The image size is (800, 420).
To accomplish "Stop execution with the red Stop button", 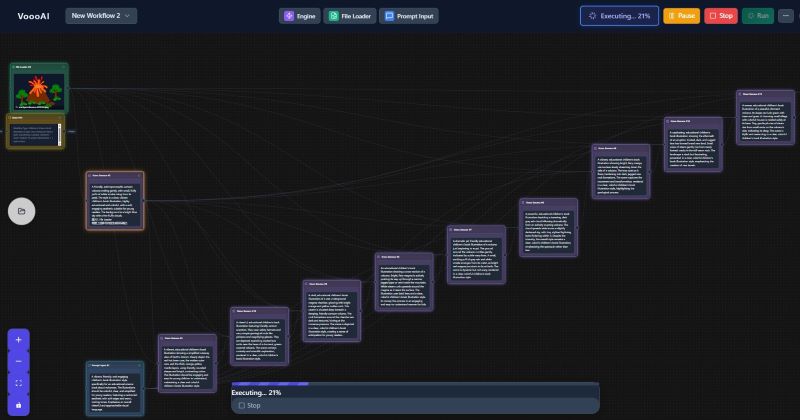I will tap(721, 16).
